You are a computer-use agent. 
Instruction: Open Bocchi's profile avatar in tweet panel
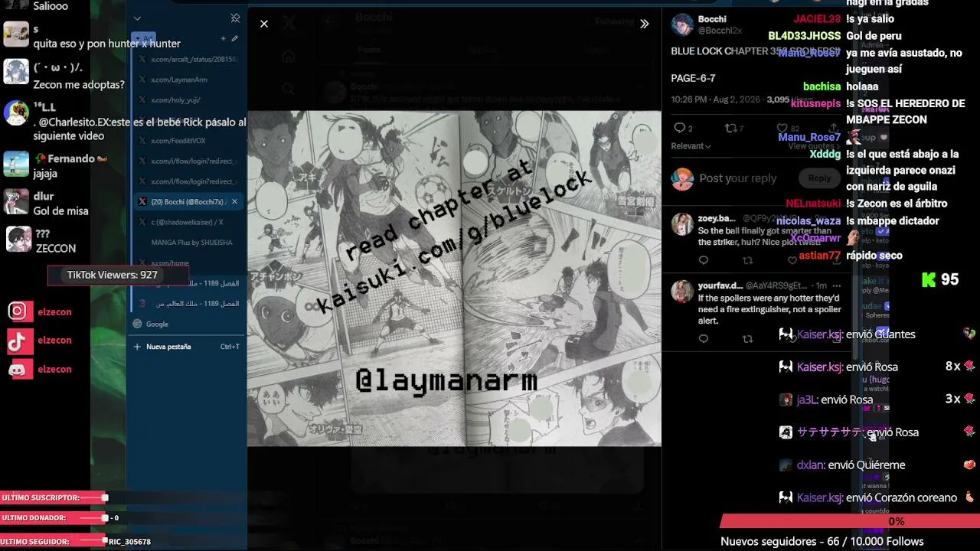tap(682, 24)
